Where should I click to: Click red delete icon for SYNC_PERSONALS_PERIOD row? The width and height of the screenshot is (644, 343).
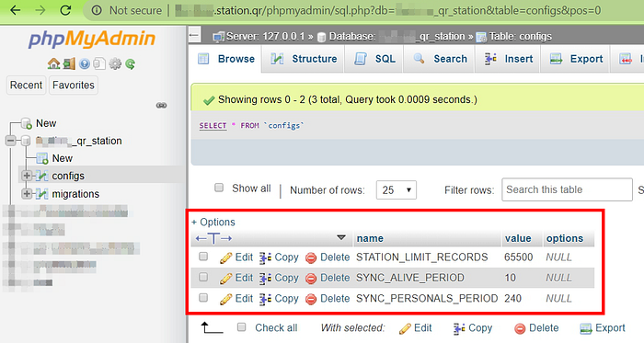[311, 299]
